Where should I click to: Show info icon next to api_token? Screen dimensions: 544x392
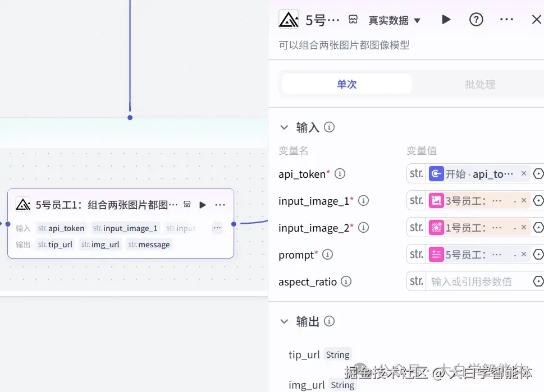pyautogui.click(x=340, y=173)
